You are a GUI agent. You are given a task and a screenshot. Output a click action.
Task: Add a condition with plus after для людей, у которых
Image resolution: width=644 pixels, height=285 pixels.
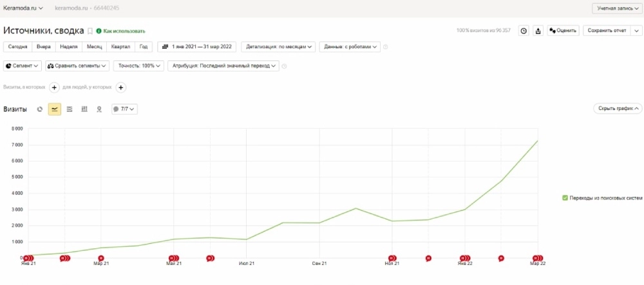coord(121,87)
